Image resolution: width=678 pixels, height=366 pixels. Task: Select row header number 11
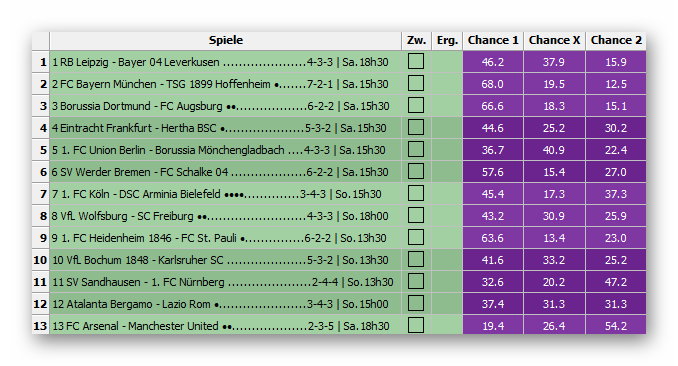pos(41,282)
